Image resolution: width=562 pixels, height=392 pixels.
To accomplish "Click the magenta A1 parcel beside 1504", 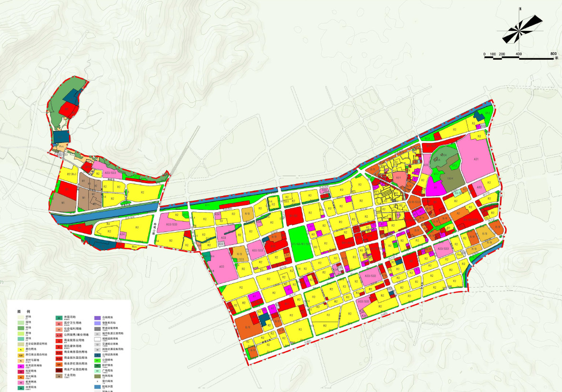I will 433,188.
